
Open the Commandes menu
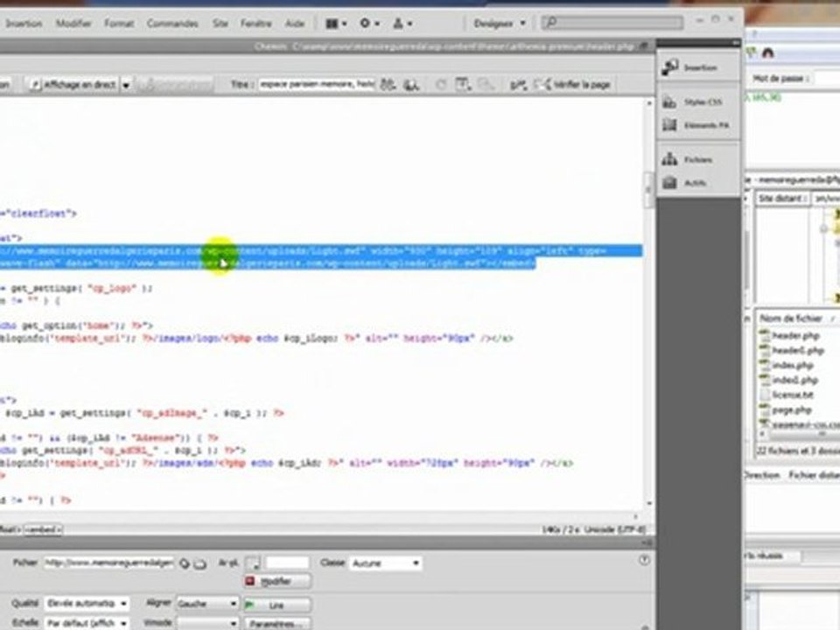tap(172, 24)
